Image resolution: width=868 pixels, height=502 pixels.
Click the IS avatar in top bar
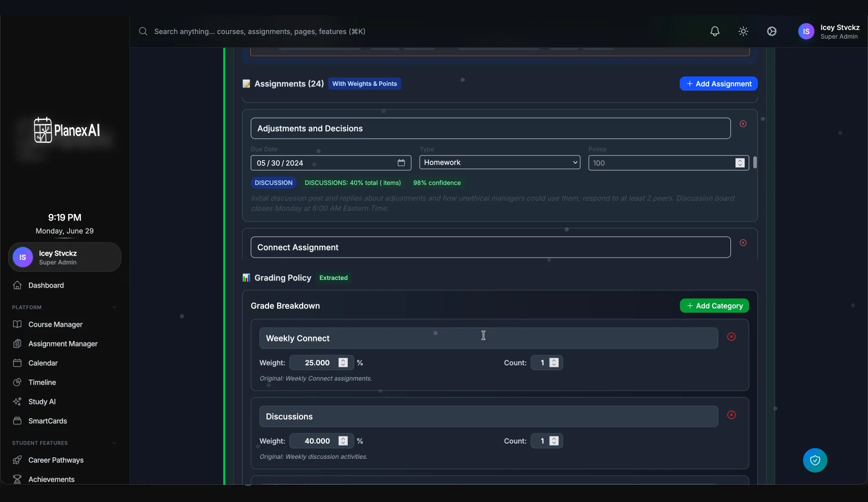click(x=806, y=32)
